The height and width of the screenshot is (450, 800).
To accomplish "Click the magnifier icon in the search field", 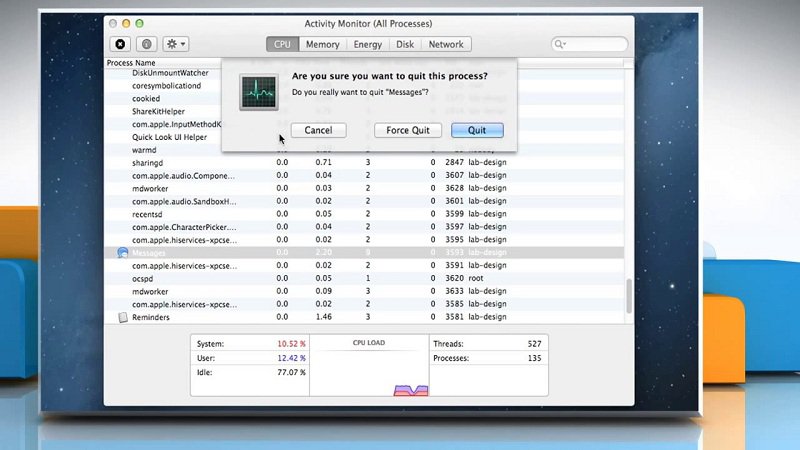I will point(560,44).
